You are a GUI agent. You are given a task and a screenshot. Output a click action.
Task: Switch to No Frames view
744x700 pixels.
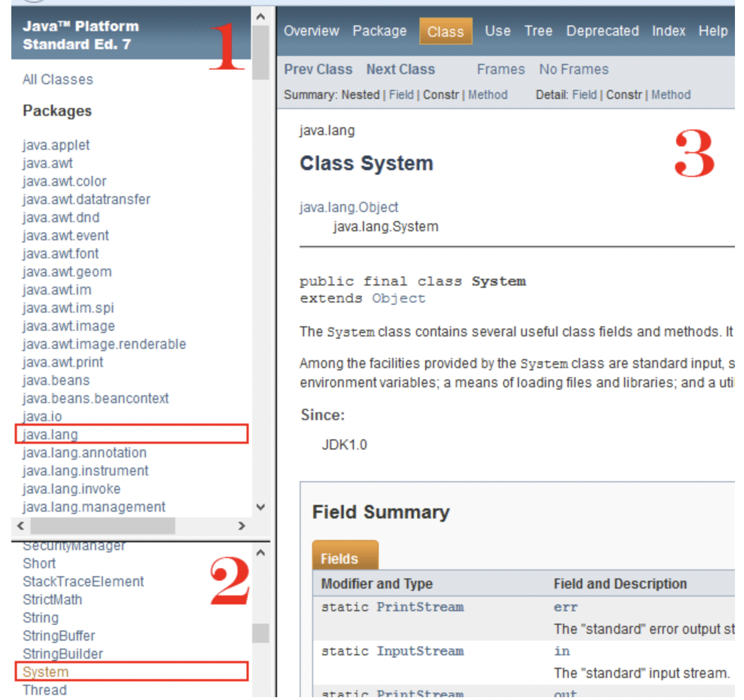[x=574, y=70]
